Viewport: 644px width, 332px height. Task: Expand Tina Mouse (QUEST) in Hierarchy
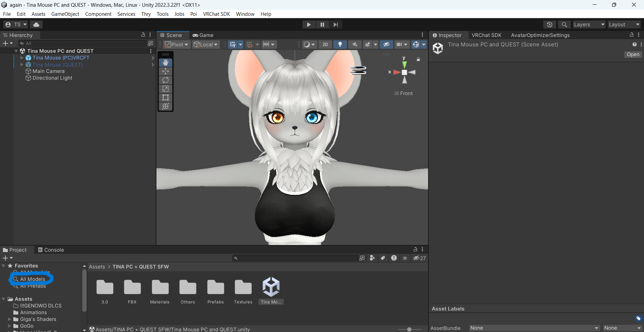tap(22, 65)
